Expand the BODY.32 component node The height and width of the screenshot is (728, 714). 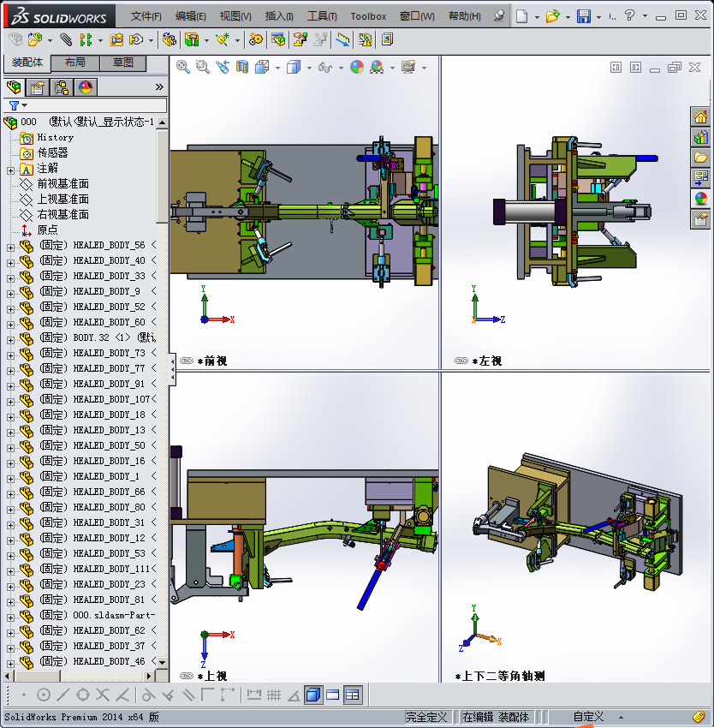tap(10, 340)
